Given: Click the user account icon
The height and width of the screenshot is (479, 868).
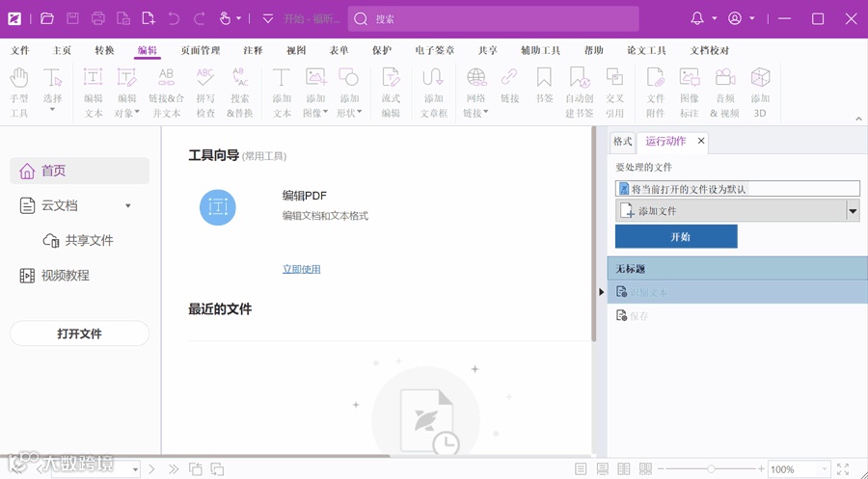Looking at the screenshot, I should point(735,19).
